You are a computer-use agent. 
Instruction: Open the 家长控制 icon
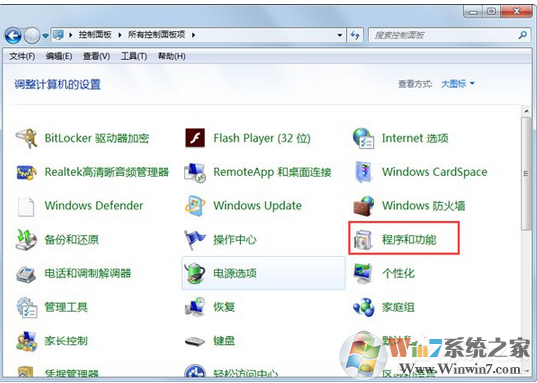[x=26, y=341]
